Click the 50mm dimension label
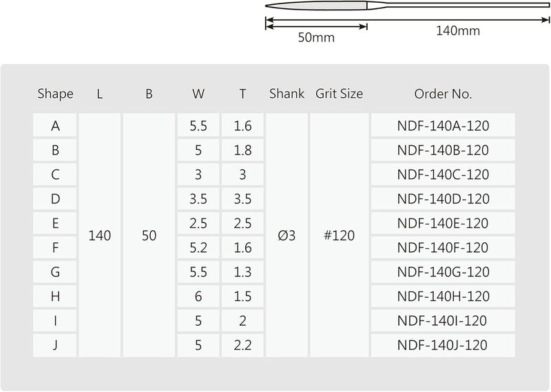 (316, 37)
